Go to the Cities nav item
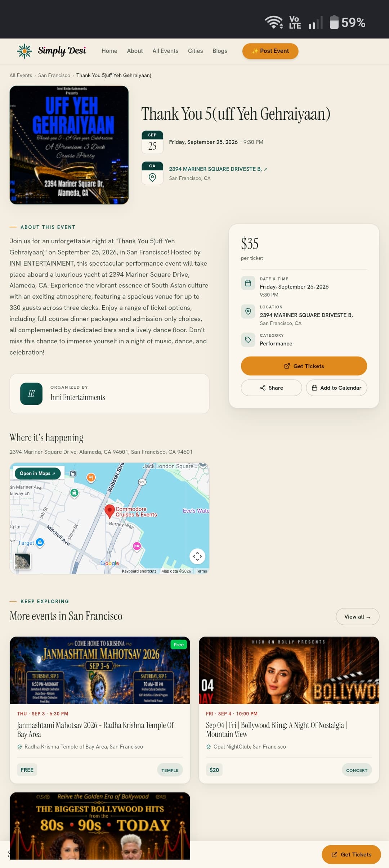This screenshot has width=389, height=868. 195,51
